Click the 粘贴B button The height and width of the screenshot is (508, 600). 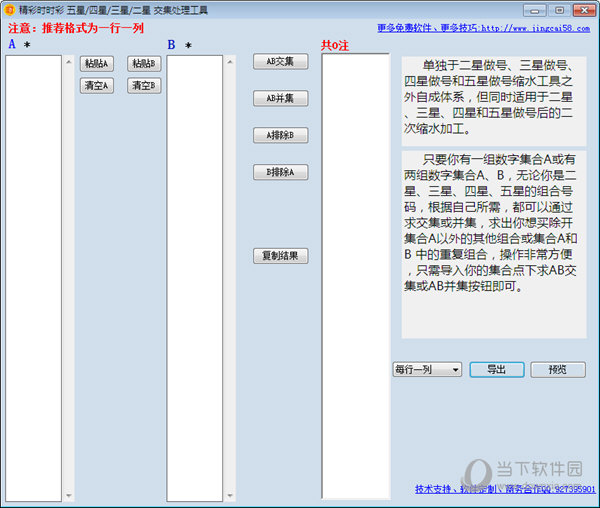point(144,64)
